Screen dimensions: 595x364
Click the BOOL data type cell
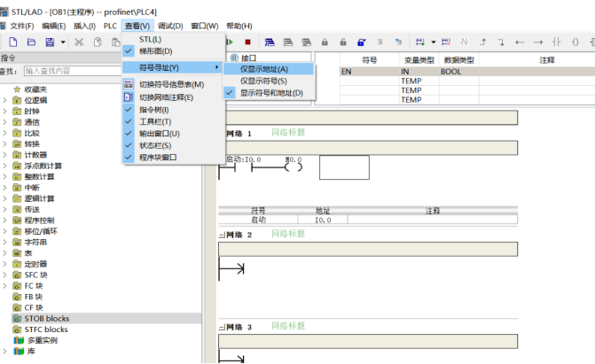click(x=458, y=71)
